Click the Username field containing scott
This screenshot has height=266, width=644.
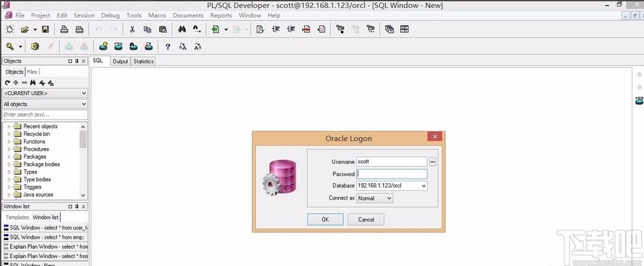392,162
